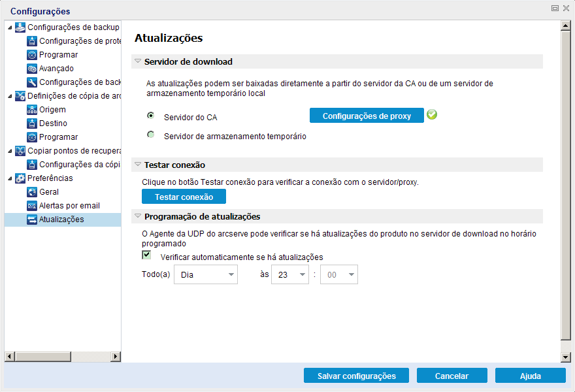Viewport: 575px width, 392px height.
Task: Click the Origem icon
Action: [x=32, y=110]
